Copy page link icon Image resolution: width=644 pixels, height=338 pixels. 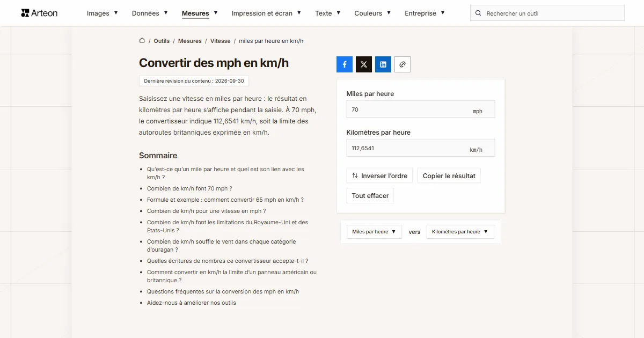402,64
